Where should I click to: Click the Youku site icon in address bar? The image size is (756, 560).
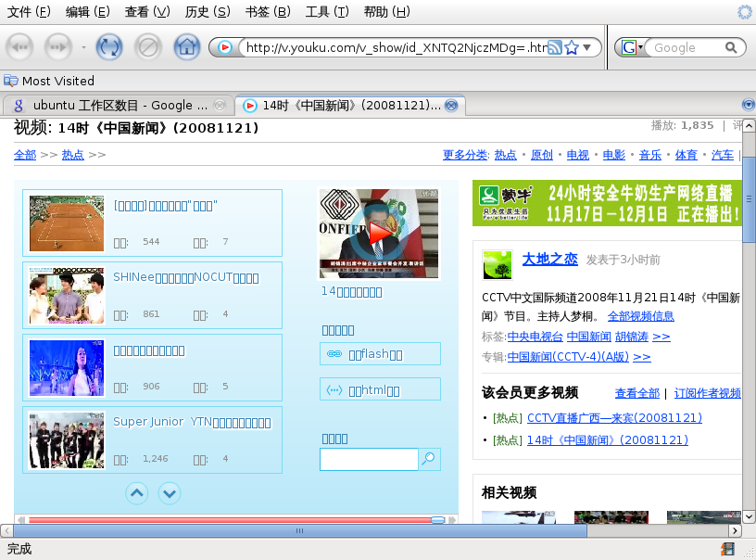click(x=225, y=47)
